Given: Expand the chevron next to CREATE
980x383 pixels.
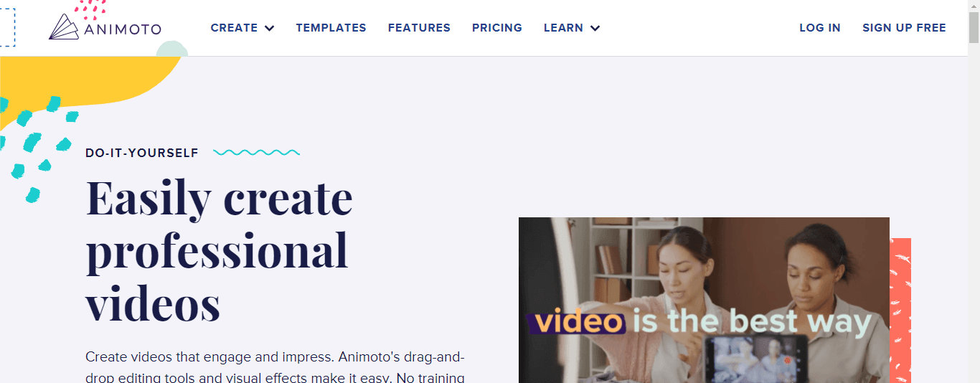Looking at the screenshot, I should (270, 29).
